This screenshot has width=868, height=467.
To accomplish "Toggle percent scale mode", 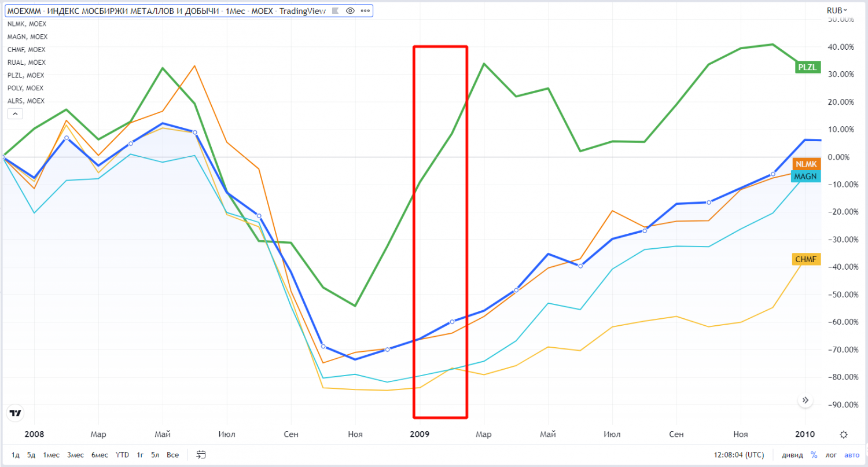I will click(x=814, y=455).
